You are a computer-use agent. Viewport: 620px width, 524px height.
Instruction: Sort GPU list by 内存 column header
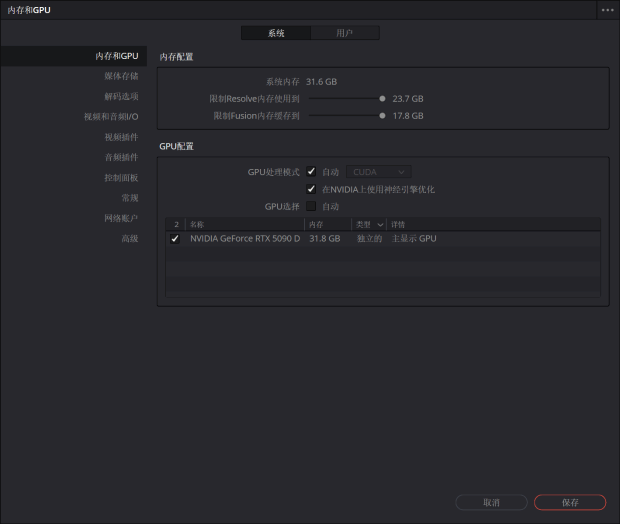point(328,225)
